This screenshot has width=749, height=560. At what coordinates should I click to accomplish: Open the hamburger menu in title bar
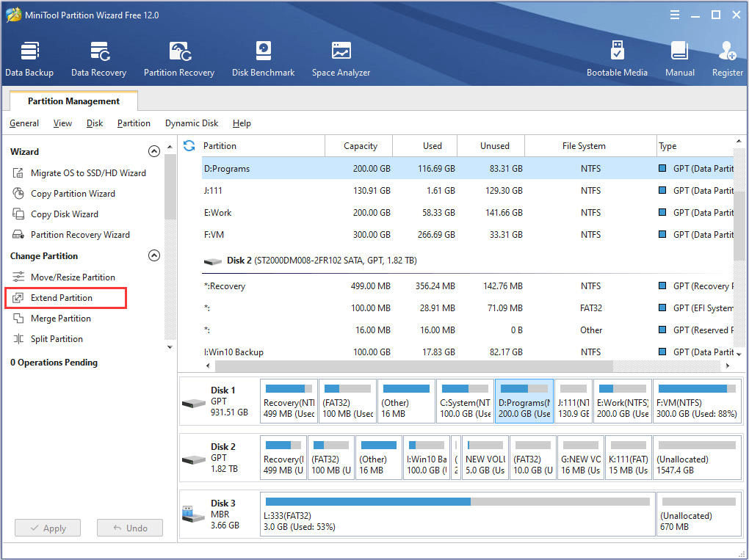pyautogui.click(x=675, y=15)
